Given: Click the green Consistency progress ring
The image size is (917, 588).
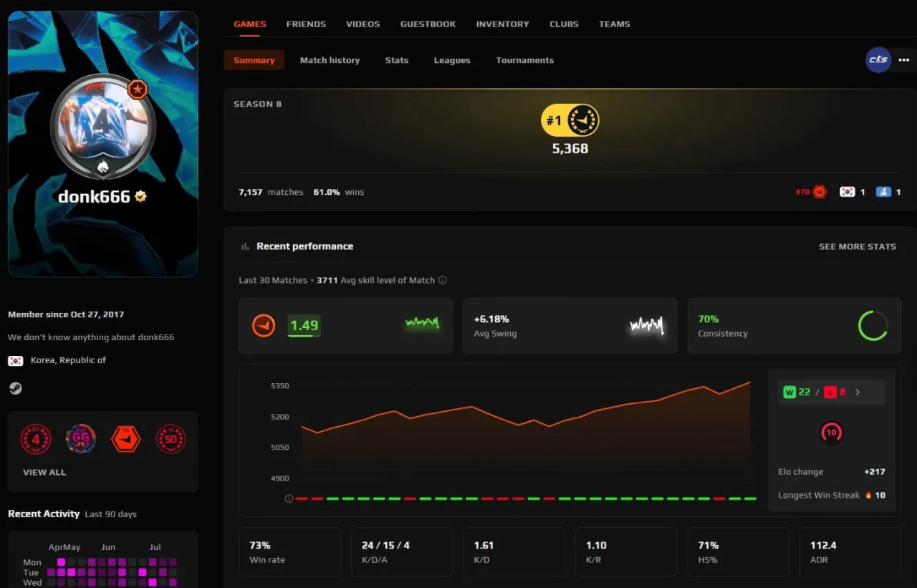Looking at the screenshot, I should [873, 326].
